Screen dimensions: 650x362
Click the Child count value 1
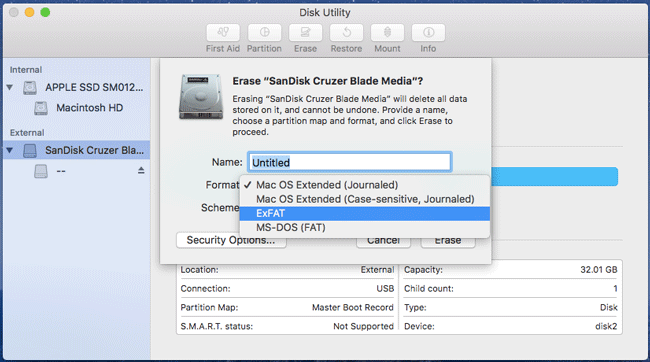pos(615,289)
